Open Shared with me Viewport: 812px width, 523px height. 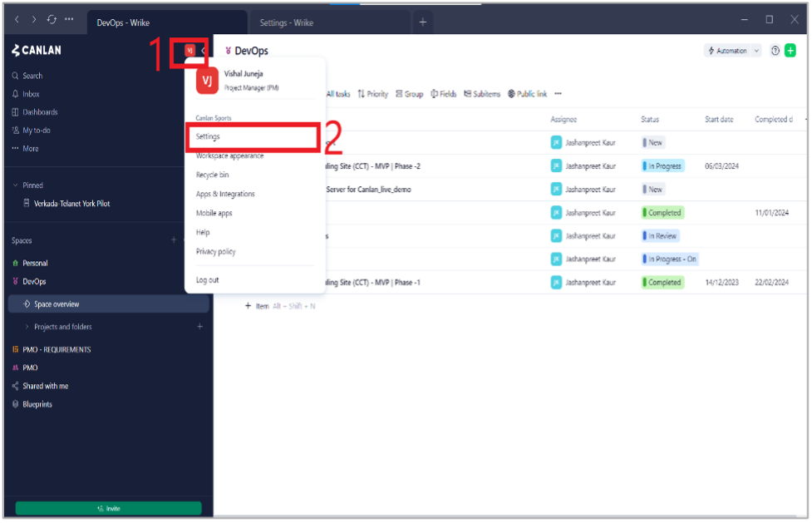(x=40, y=386)
